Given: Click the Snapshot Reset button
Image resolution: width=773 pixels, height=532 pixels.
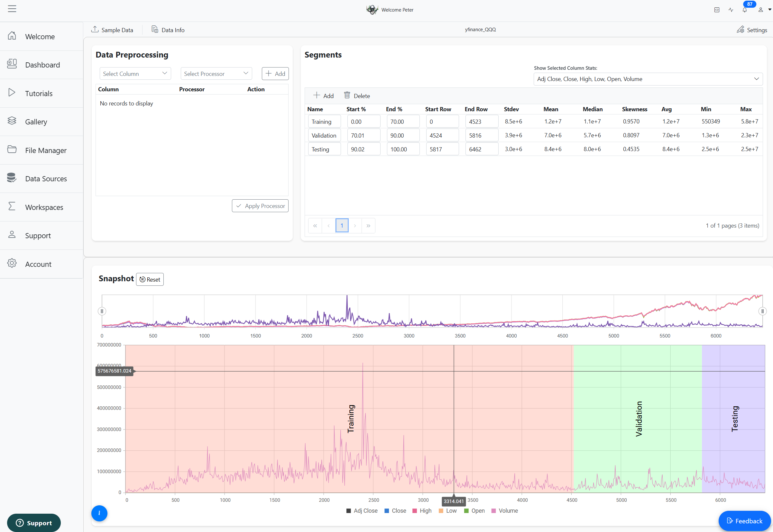Looking at the screenshot, I should (150, 279).
